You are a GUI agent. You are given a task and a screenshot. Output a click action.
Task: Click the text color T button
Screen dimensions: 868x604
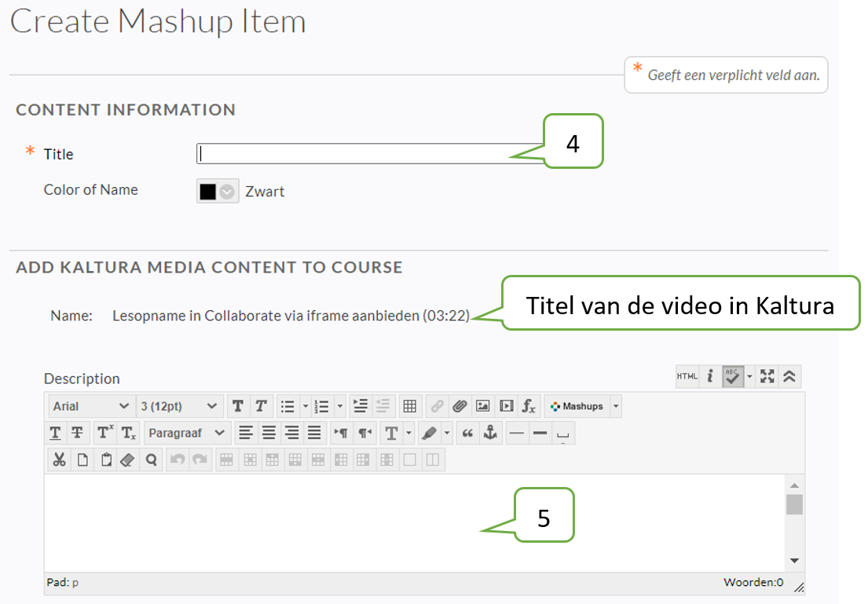[x=391, y=433]
